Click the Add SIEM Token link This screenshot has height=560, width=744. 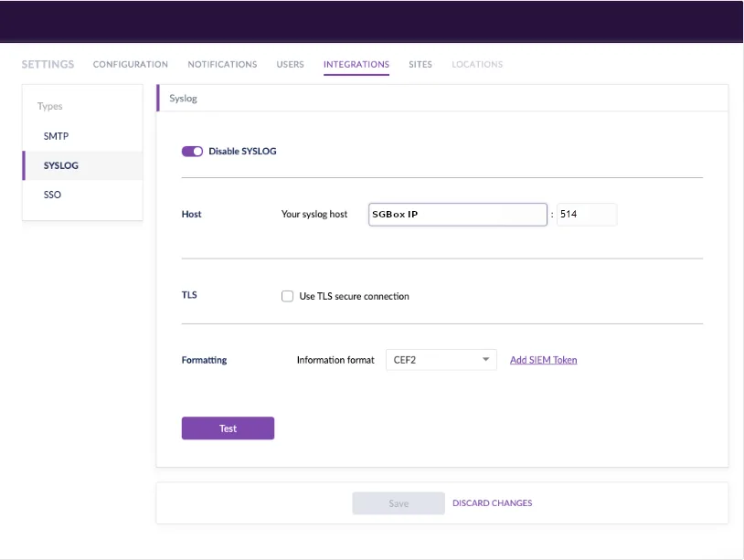(543, 360)
